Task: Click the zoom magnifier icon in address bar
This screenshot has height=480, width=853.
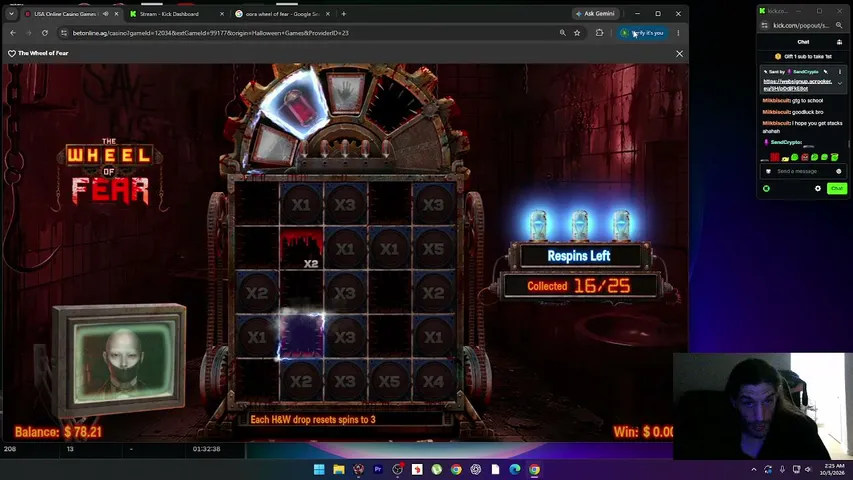Action: [x=563, y=33]
